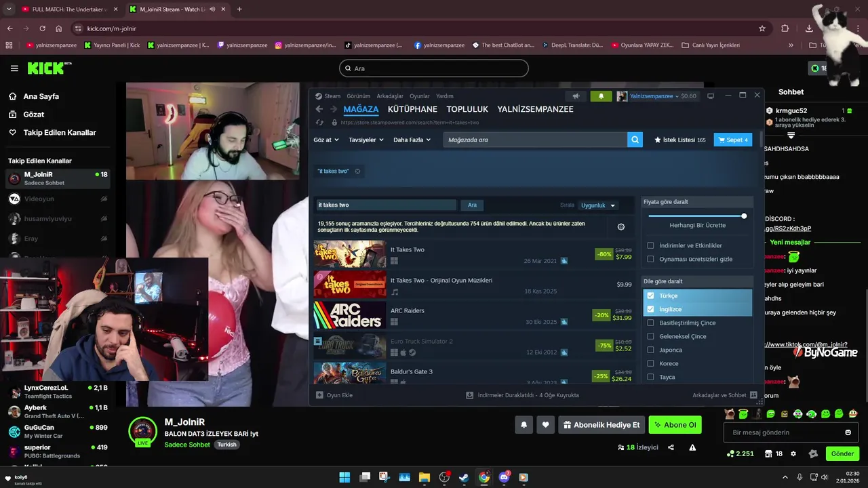Mute the M_JolniR Stream tab audio
868x488 pixels.
[212, 9]
